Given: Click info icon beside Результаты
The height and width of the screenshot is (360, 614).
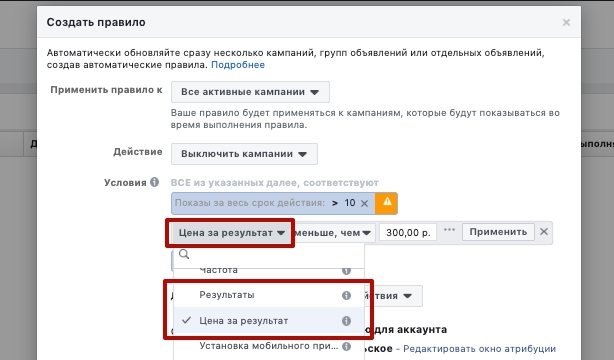Looking at the screenshot, I should [346, 295].
